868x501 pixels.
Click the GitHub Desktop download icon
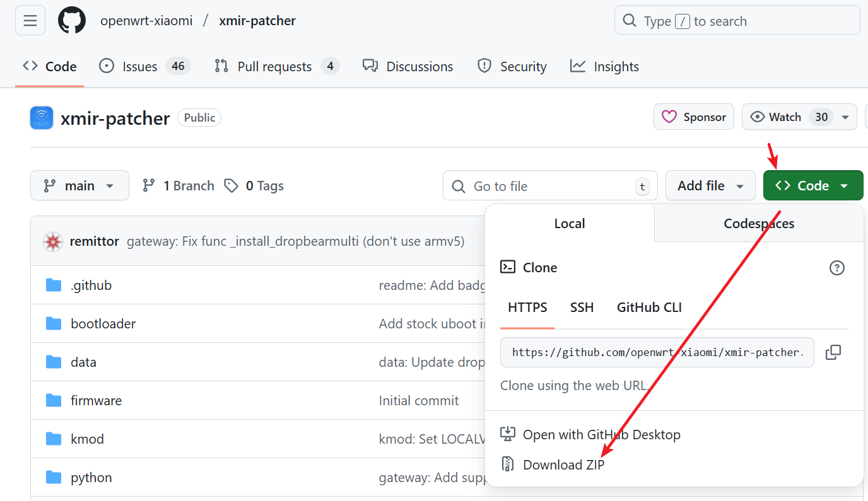[508, 434]
